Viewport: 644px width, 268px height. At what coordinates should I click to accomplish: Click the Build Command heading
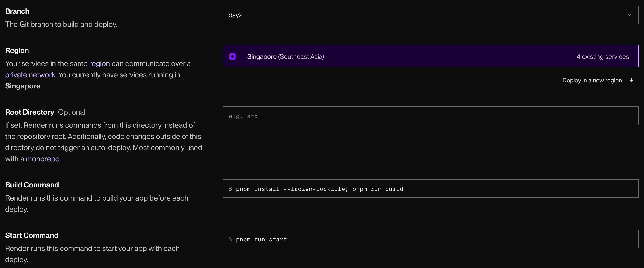click(32, 185)
